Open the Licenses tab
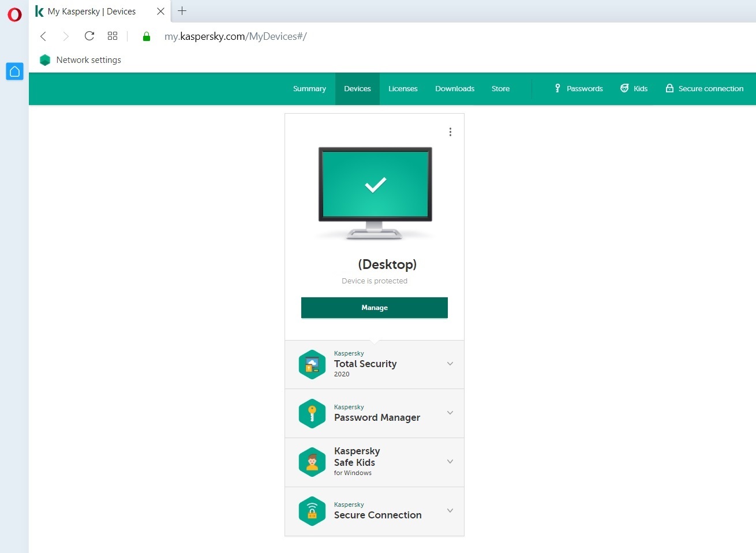This screenshot has height=553, width=756. [x=403, y=89]
